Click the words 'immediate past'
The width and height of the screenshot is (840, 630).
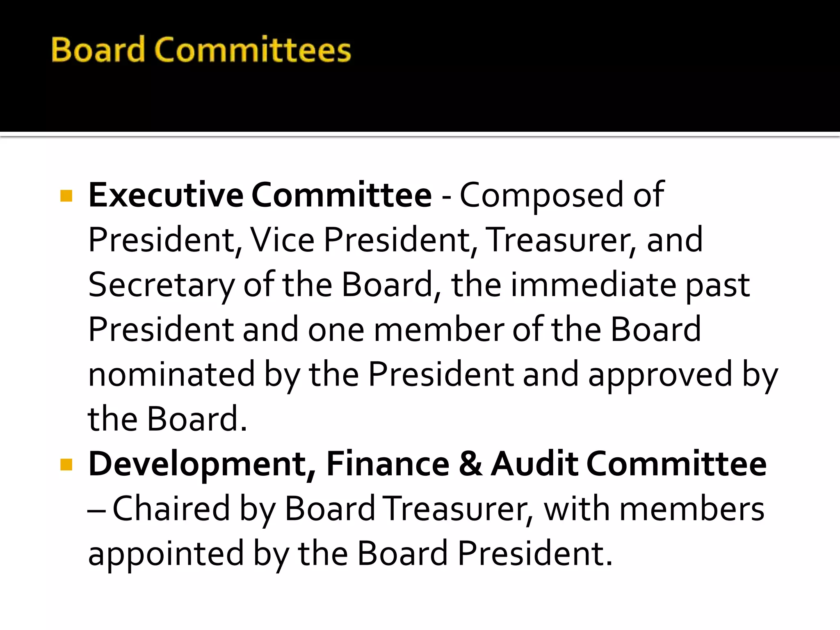point(630,286)
